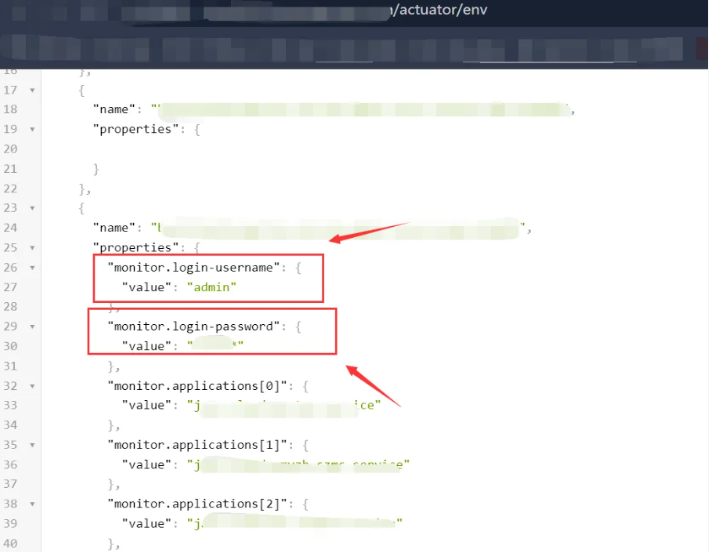The width and height of the screenshot is (709, 552).
Task: Click the "monitor.applications[1]" key
Action: pyautogui.click(x=197, y=445)
